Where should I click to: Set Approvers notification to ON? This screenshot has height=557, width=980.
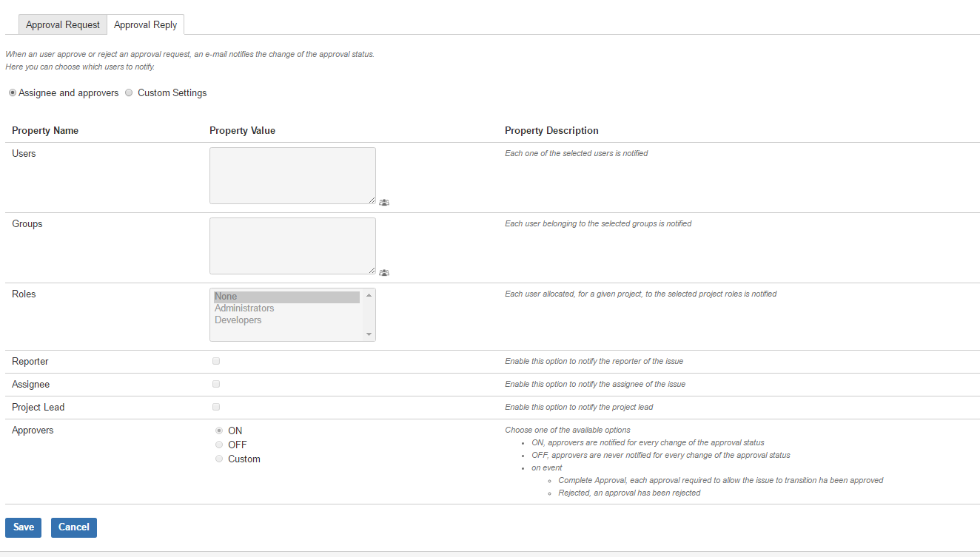tap(219, 431)
